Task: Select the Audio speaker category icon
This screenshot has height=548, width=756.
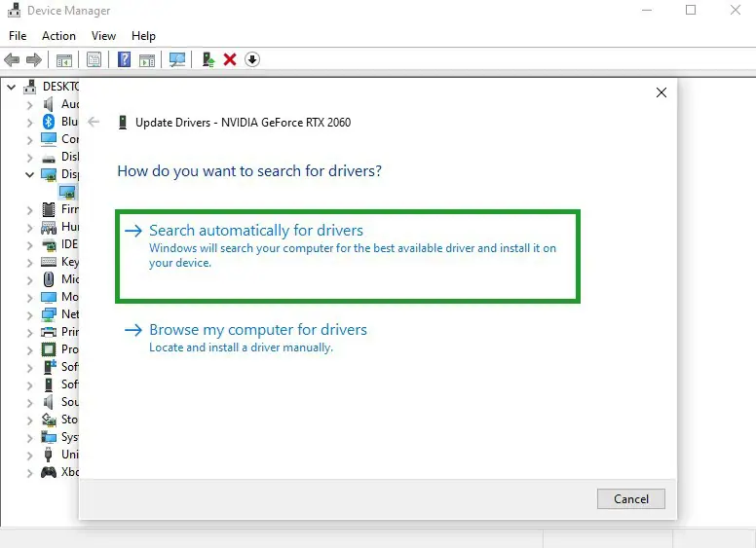Action: [48, 104]
